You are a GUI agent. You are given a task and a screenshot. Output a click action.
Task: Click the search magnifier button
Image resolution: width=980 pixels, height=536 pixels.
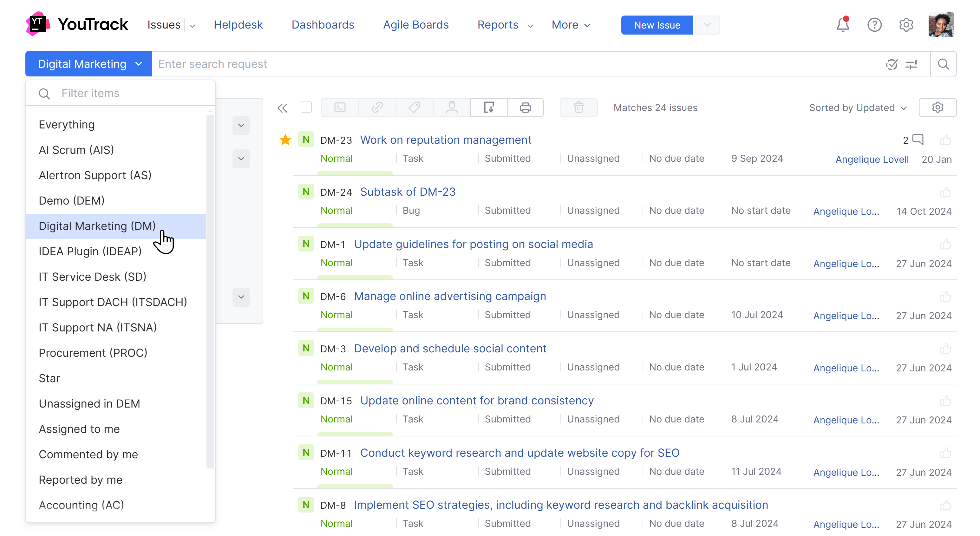pos(943,64)
